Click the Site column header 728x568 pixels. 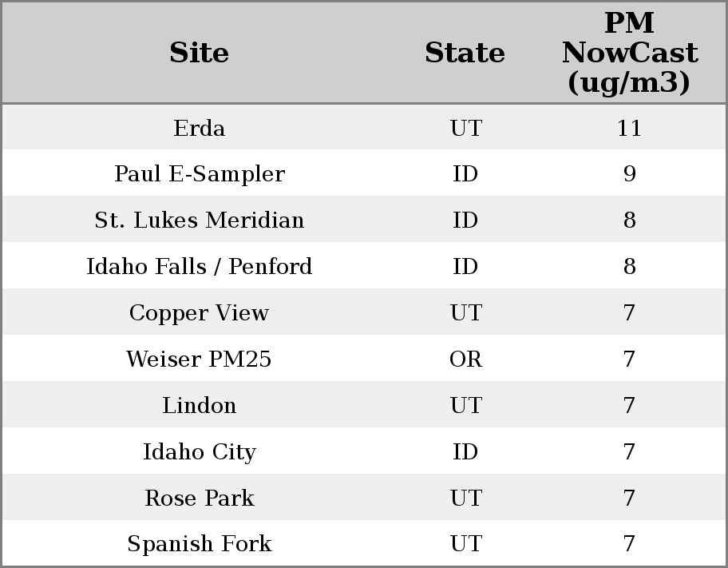pos(200,54)
